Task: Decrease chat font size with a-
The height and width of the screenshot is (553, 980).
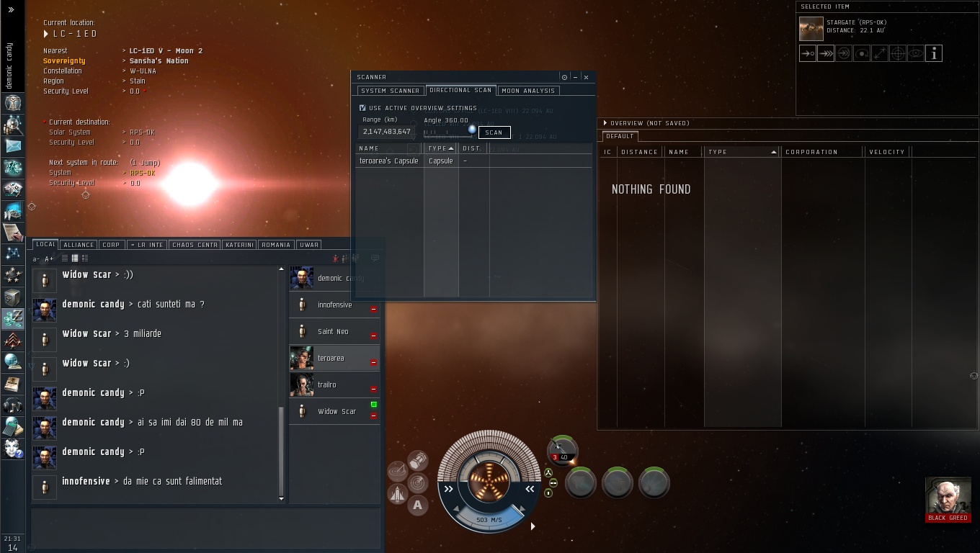Action: click(x=36, y=259)
